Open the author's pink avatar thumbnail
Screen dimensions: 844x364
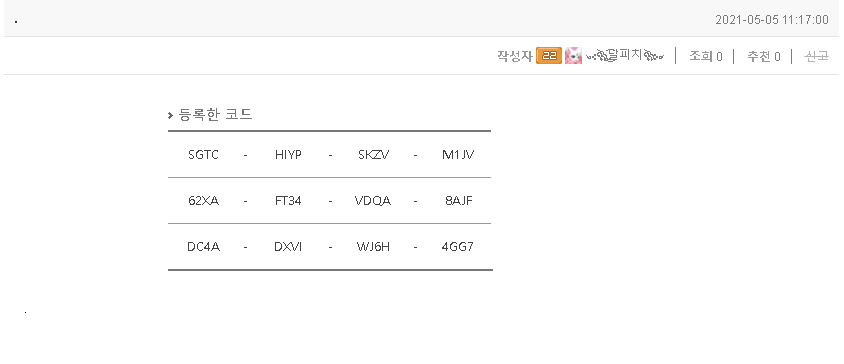pos(573,56)
